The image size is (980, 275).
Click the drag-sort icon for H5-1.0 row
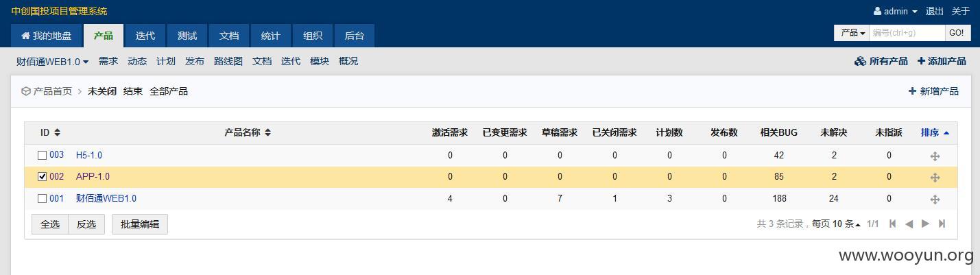935,156
